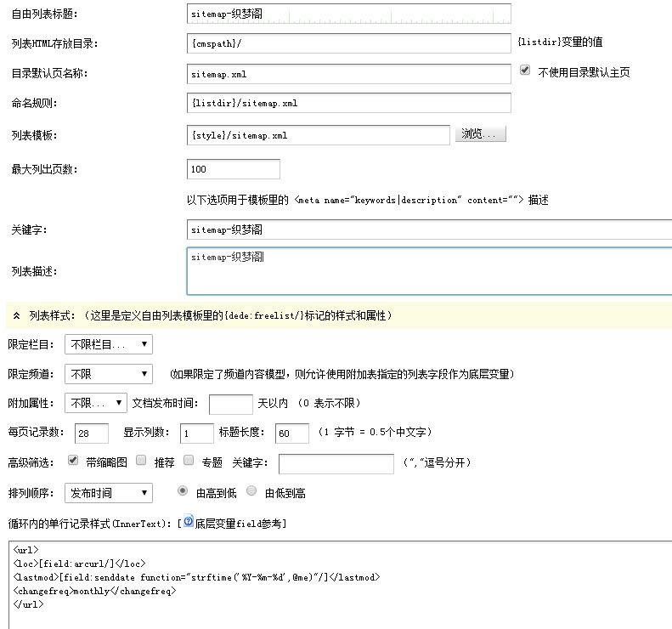Collapse the 列表样式 section arrow icon
Screen dimensions: 672x629
pos(16,315)
